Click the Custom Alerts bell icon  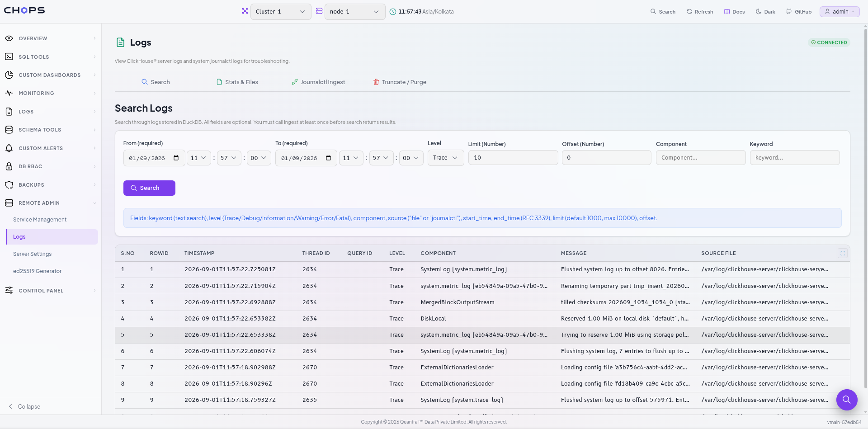tap(9, 148)
